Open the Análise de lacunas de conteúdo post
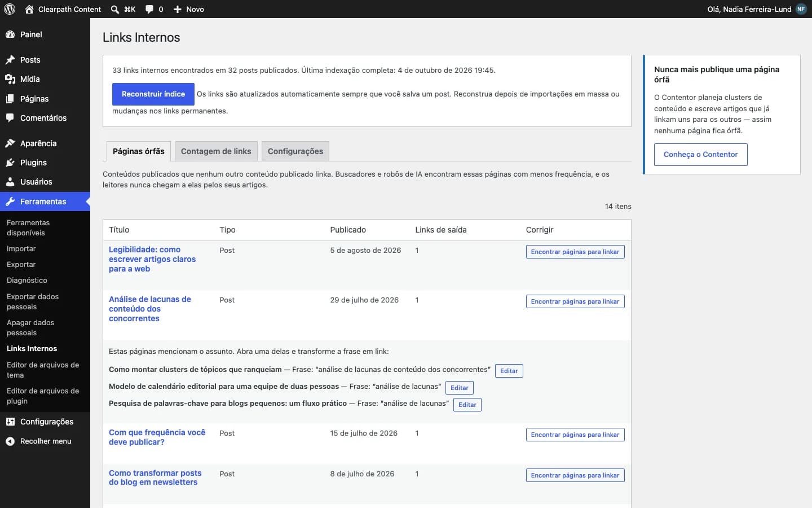 click(x=150, y=309)
